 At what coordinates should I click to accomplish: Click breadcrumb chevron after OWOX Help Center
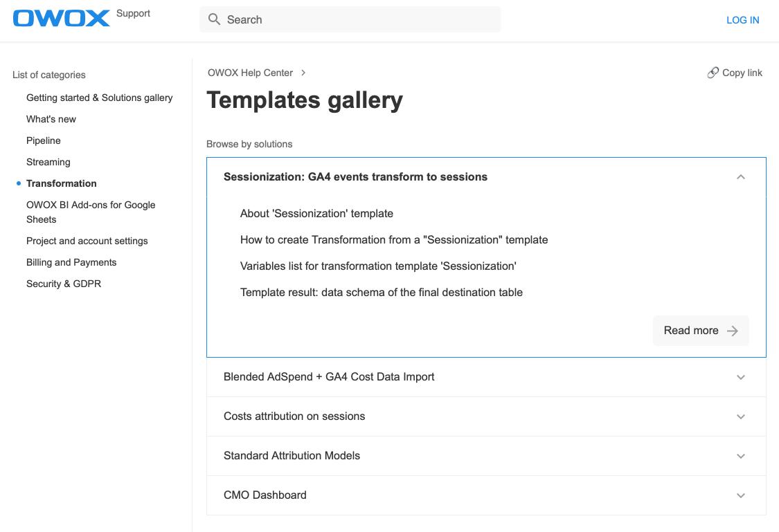303,73
